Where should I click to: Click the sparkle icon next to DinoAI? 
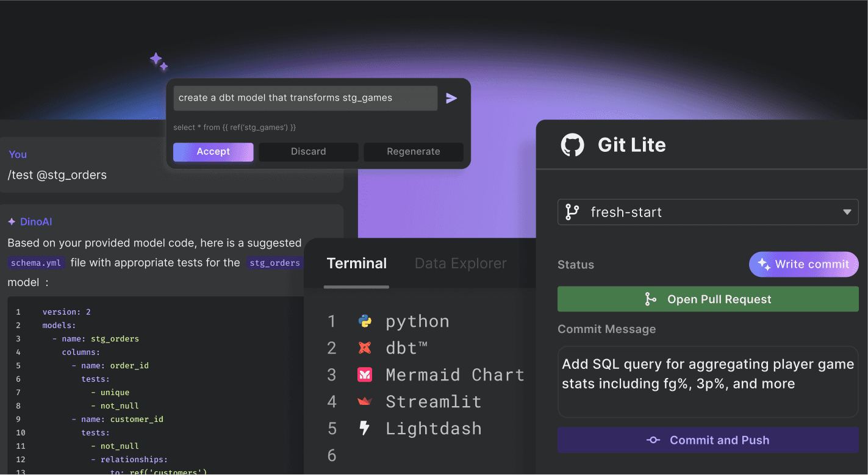click(12, 222)
